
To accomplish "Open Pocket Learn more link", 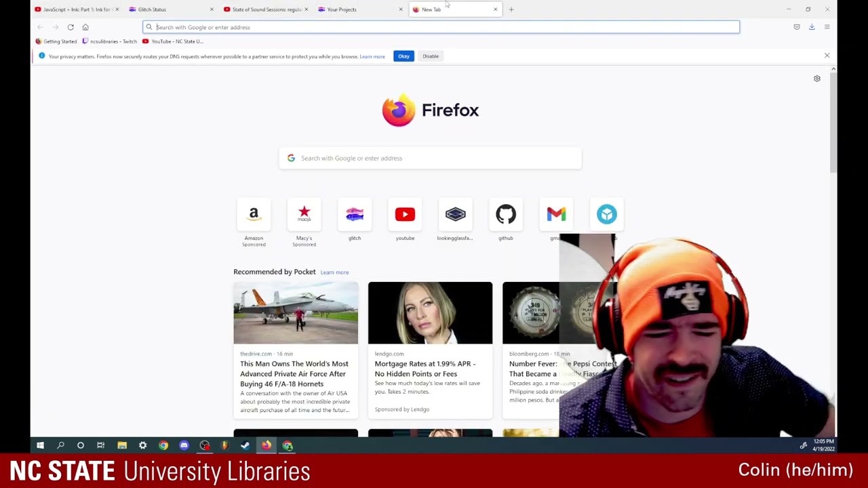I will [334, 272].
